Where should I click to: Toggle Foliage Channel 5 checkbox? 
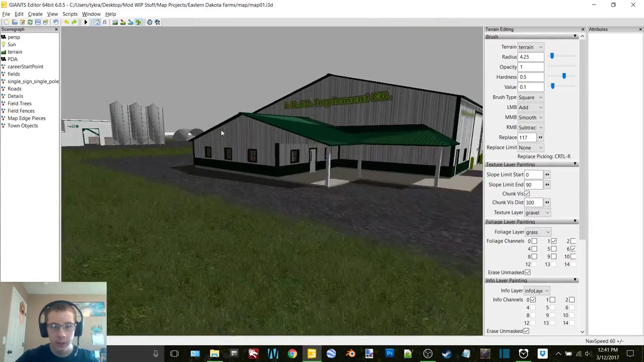click(x=553, y=249)
